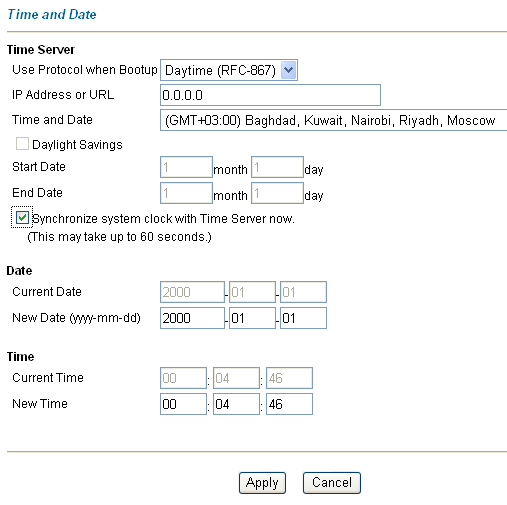Click the New Date month field
507x505 pixels.
point(252,318)
